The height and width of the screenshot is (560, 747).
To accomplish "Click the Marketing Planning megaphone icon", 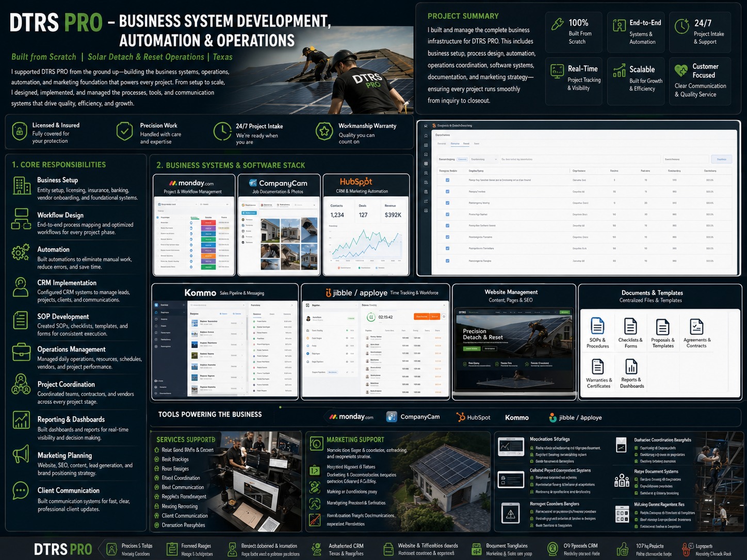I will (21, 454).
